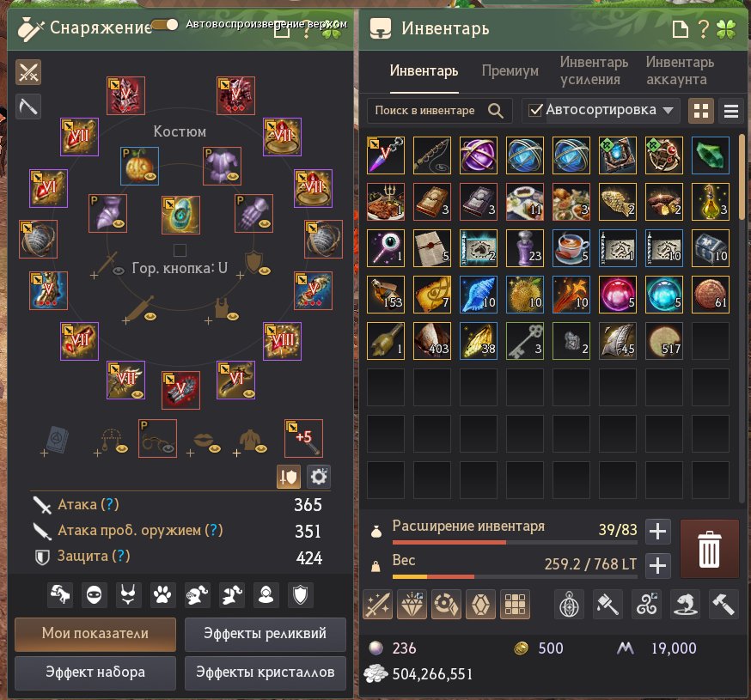The height and width of the screenshot is (700, 751).
Task: Toggle the Автовоспроизведение верхом switch
Action: click(x=165, y=24)
